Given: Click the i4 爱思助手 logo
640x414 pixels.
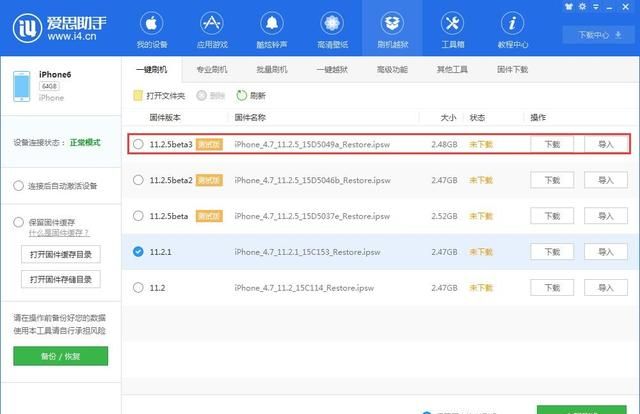Looking at the screenshot, I should (60, 28).
